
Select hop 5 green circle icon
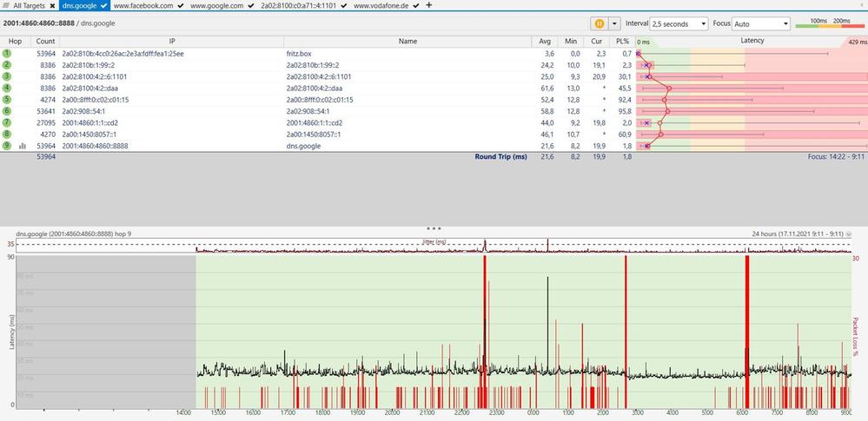7,100
